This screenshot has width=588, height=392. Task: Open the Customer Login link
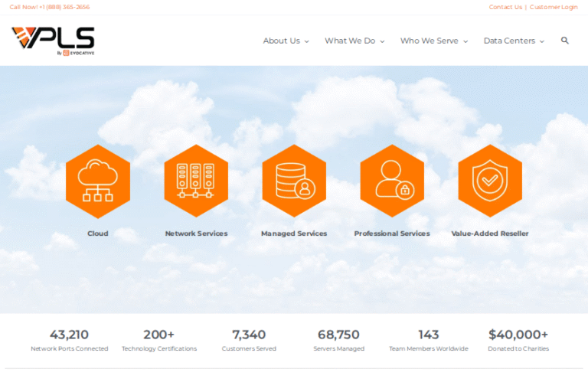[554, 7]
